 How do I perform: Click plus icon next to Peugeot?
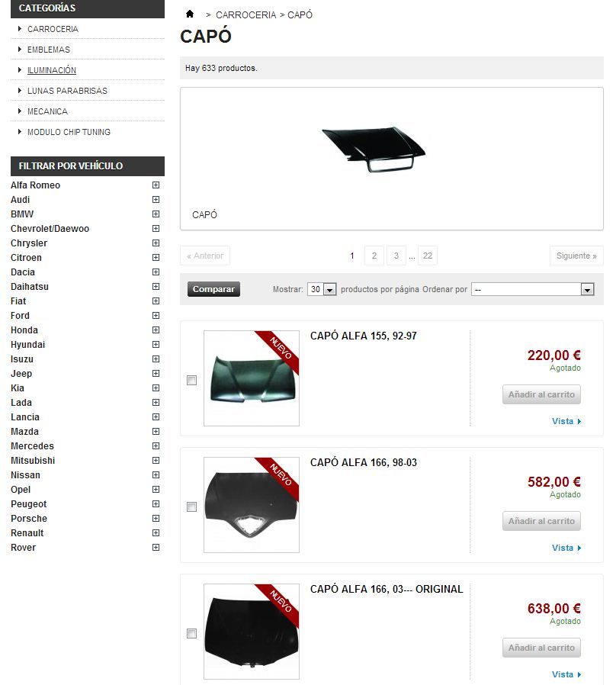coord(156,504)
